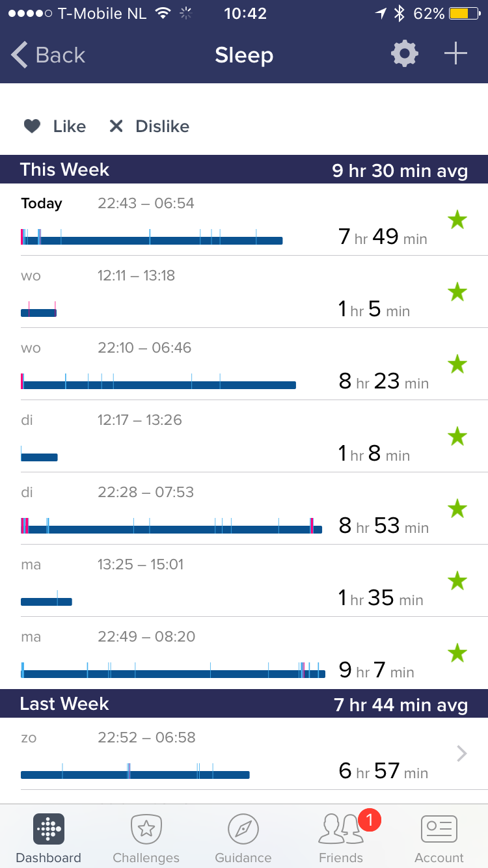488x868 pixels.
Task: Tap green star on 12:11 – 13:18 nap
Action: point(457,292)
